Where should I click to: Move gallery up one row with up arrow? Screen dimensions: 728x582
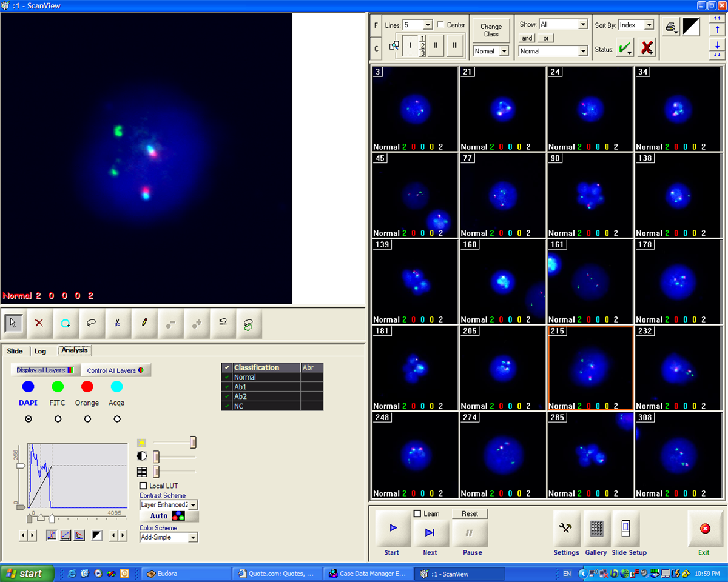tap(717, 29)
